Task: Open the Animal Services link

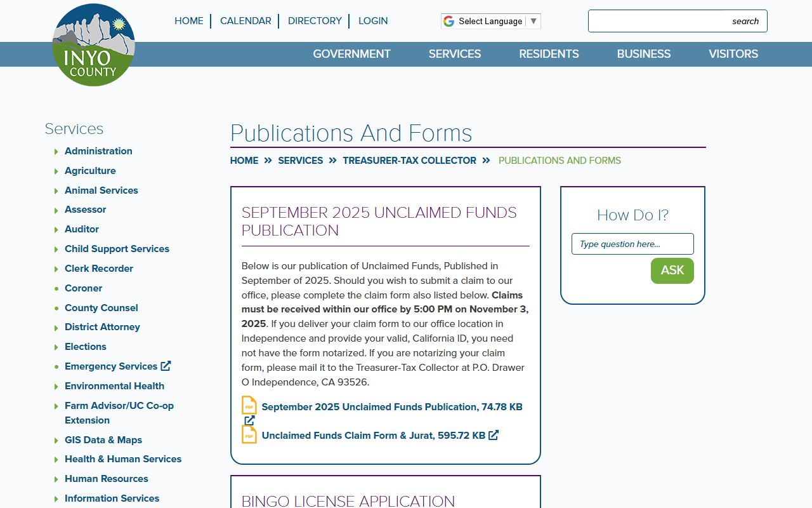Action: coord(101,190)
